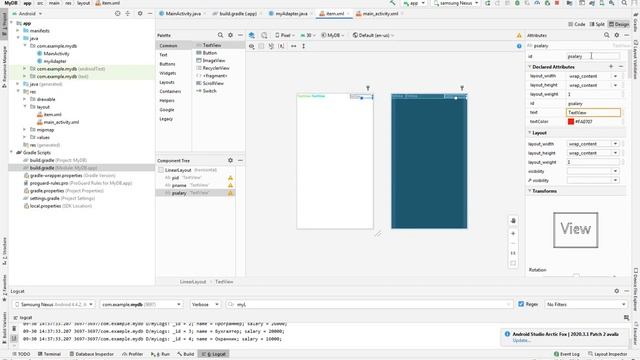Open the com.example.mydb process dropdown
Screen dimensions: 640x360
pyautogui.click(x=141, y=304)
